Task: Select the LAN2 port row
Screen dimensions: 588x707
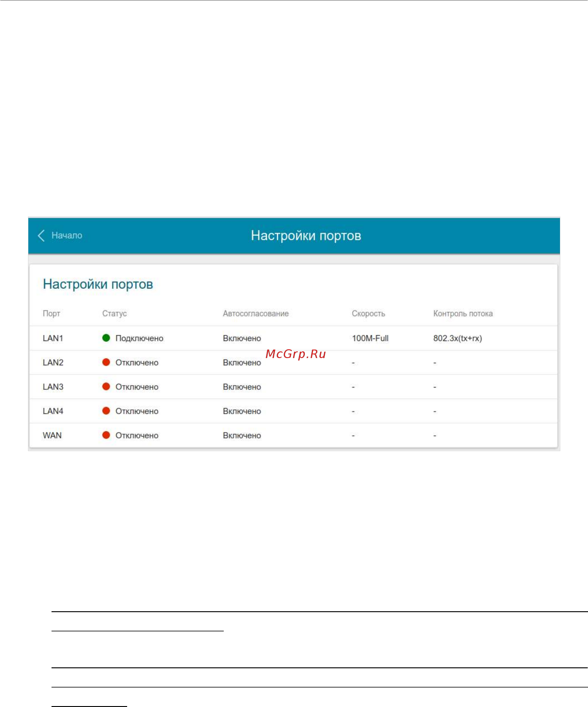Action: (x=293, y=362)
